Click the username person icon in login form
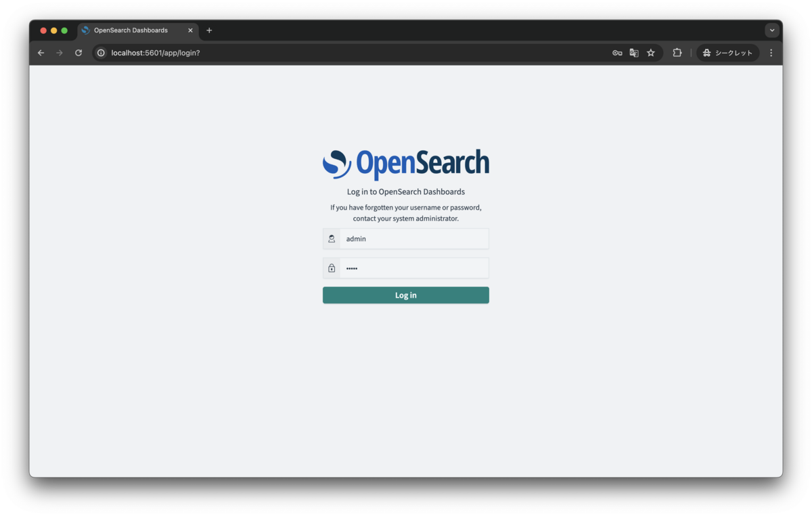 coord(332,238)
